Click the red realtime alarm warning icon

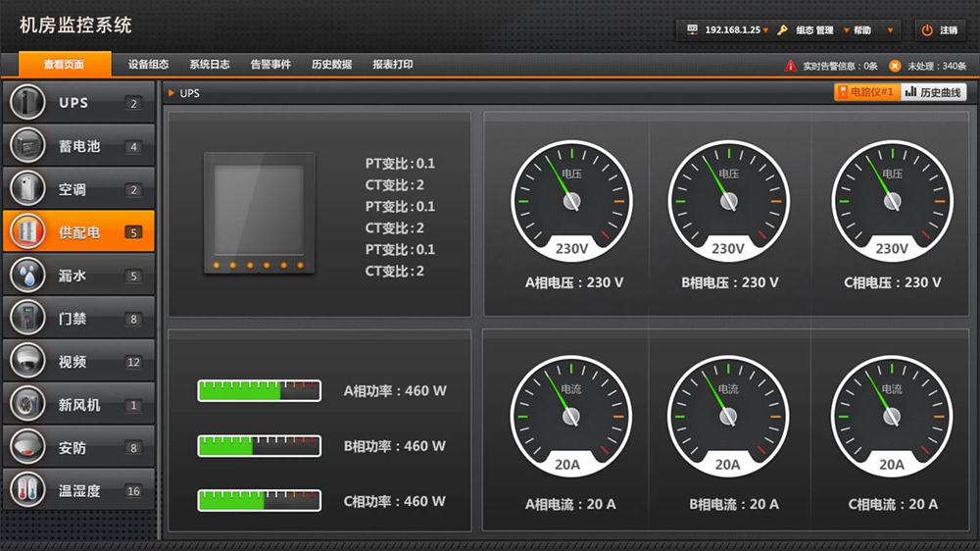[x=791, y=66]
